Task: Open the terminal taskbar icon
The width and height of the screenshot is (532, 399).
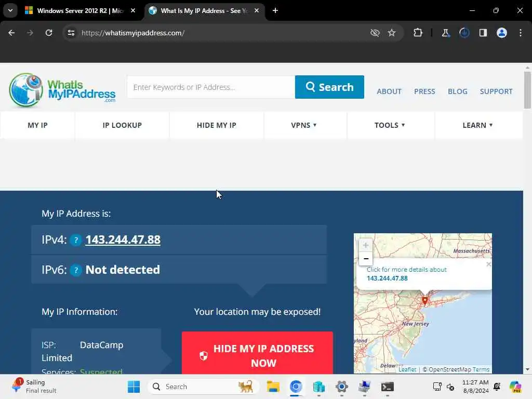Action: click(387, 387)
